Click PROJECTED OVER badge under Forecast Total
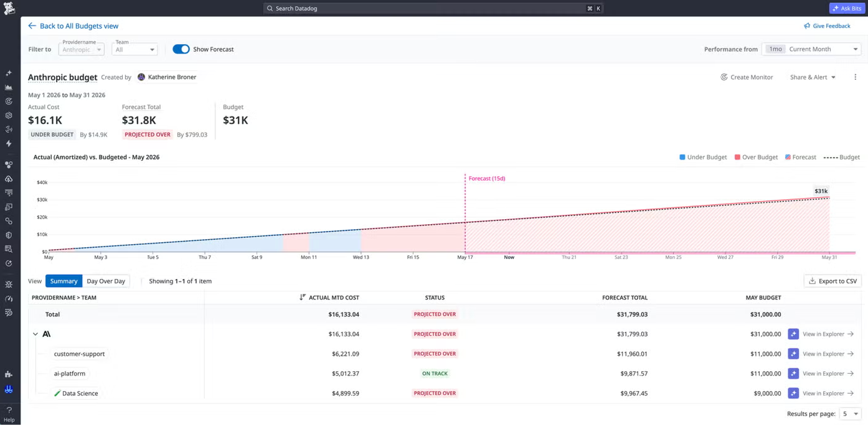This screenshot has height=426, width=868. pos(147,135)
